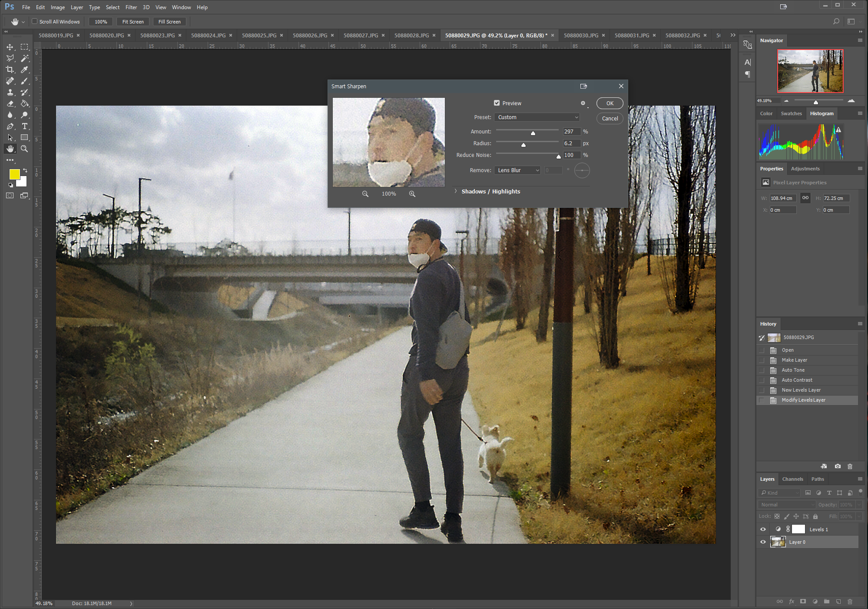Viewport: 868px width, 609px height.
Task: Click the Amount slider handle
Action: point(533,133)
